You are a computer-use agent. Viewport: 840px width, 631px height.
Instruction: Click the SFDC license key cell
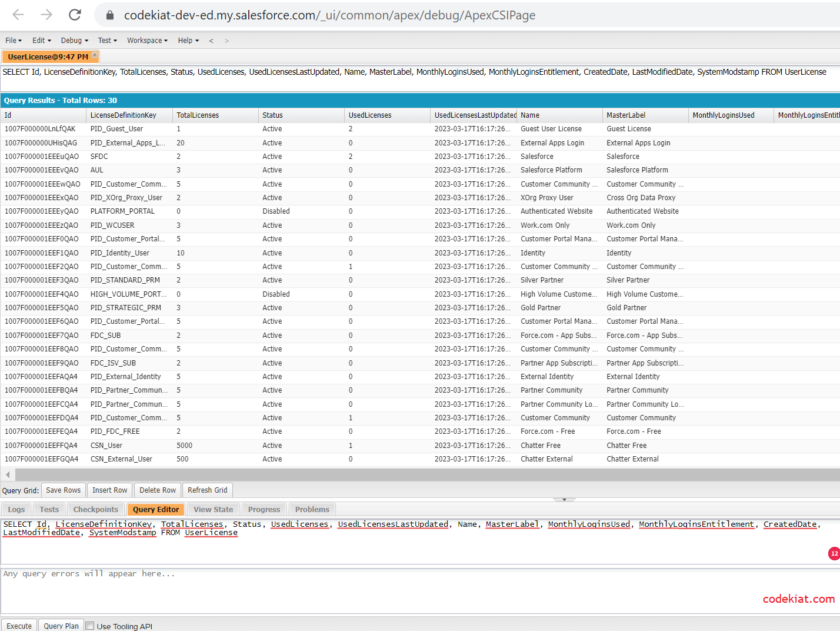click(x=129, y=157)
